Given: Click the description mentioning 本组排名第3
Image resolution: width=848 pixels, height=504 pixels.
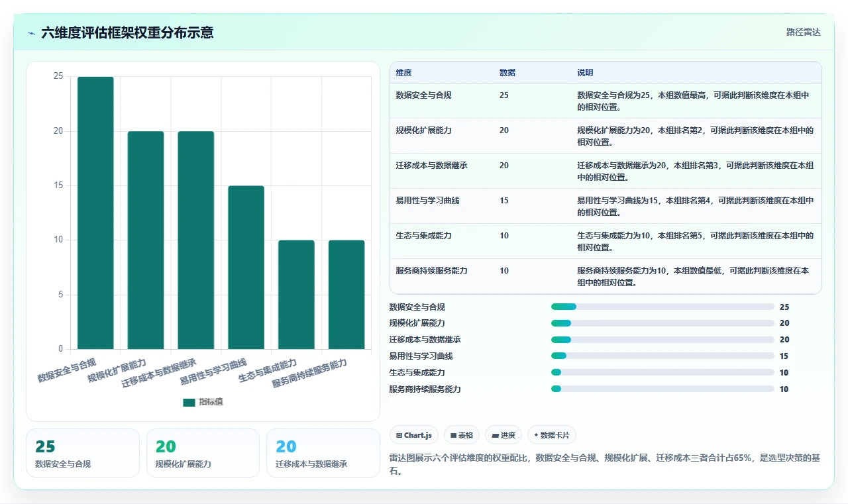Looking at the screenshot, I should click(x=695, y=171).
